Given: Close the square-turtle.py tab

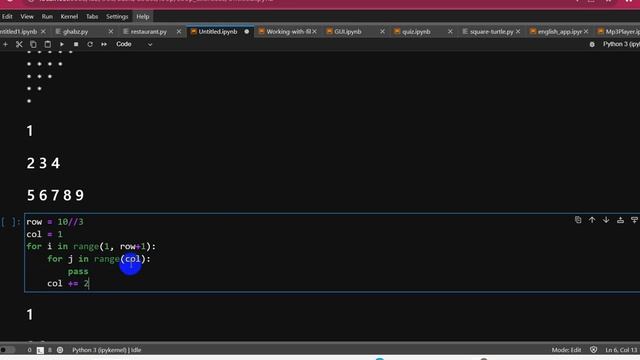Looking at the screenshot, I should 518,31.
